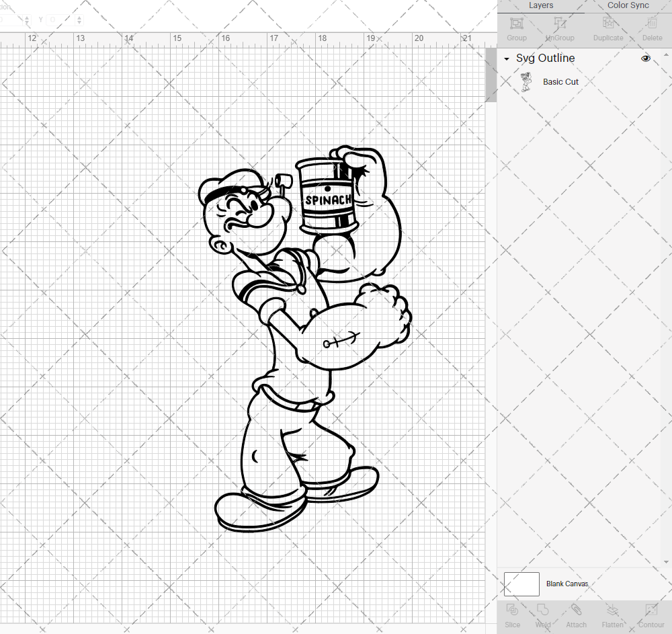672x634 pixels.
Task: Click the Blank Canvas color swatch
Action: [521, 584]
